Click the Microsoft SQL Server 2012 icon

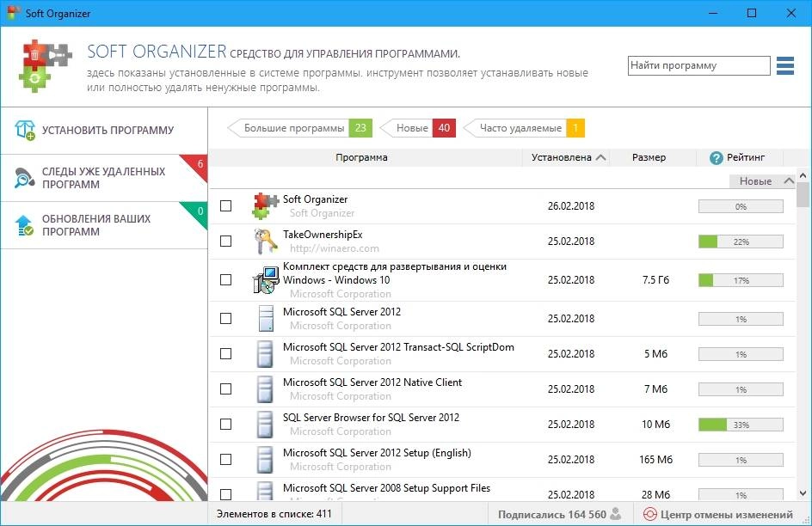[266, 318]
